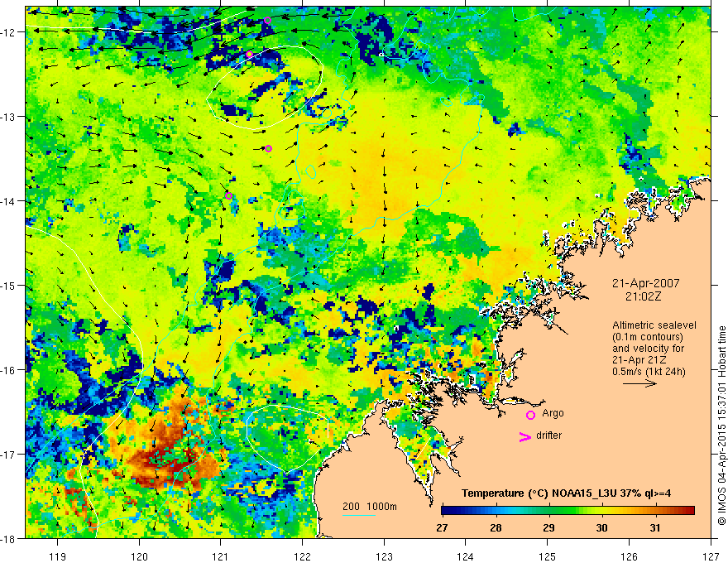Click the '0.5m/s (1kt 24h)' scale text
Viewport: 728px width, 563px height.
pos(649,372)
